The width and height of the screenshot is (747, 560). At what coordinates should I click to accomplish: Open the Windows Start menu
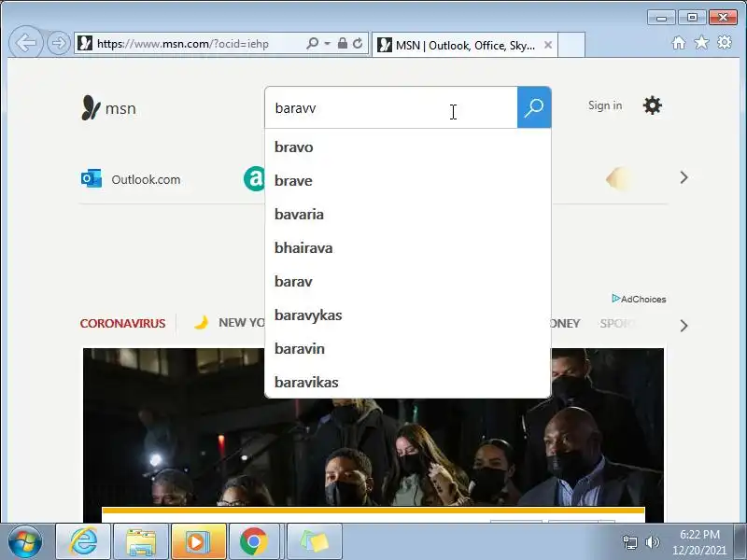tap(25, 542)
